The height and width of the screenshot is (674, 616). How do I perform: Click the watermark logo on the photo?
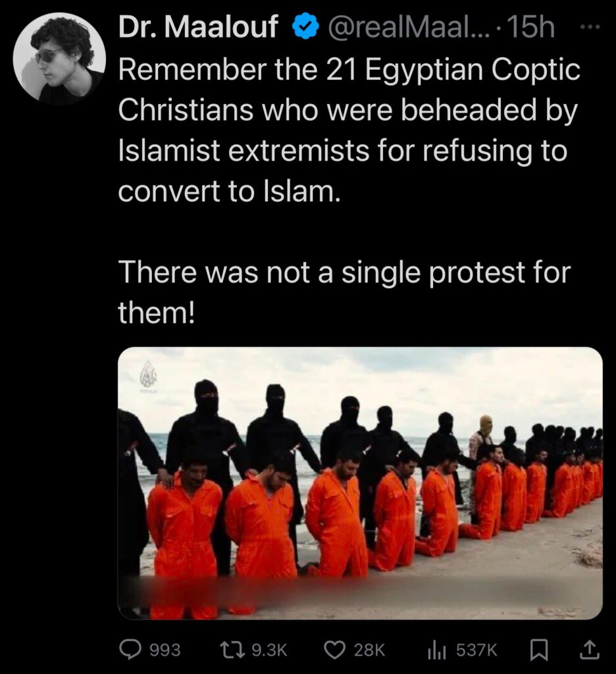(x=148, y=376)
